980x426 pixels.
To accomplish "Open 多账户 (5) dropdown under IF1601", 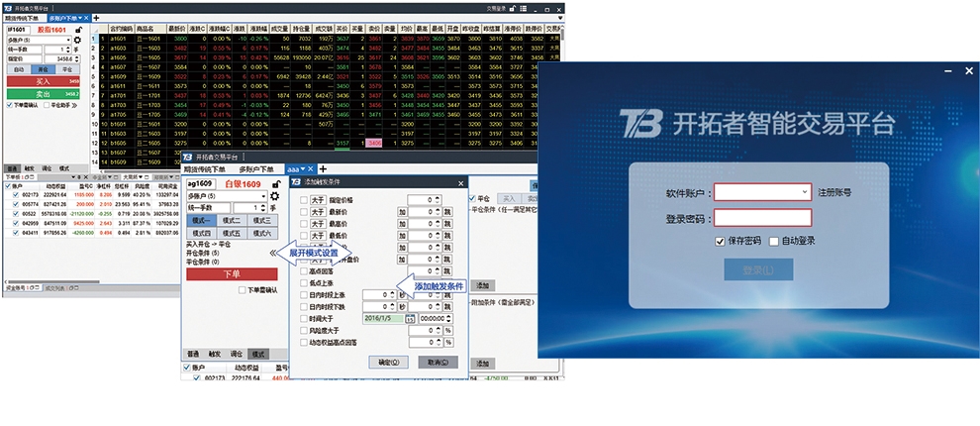I will (69, 40).
